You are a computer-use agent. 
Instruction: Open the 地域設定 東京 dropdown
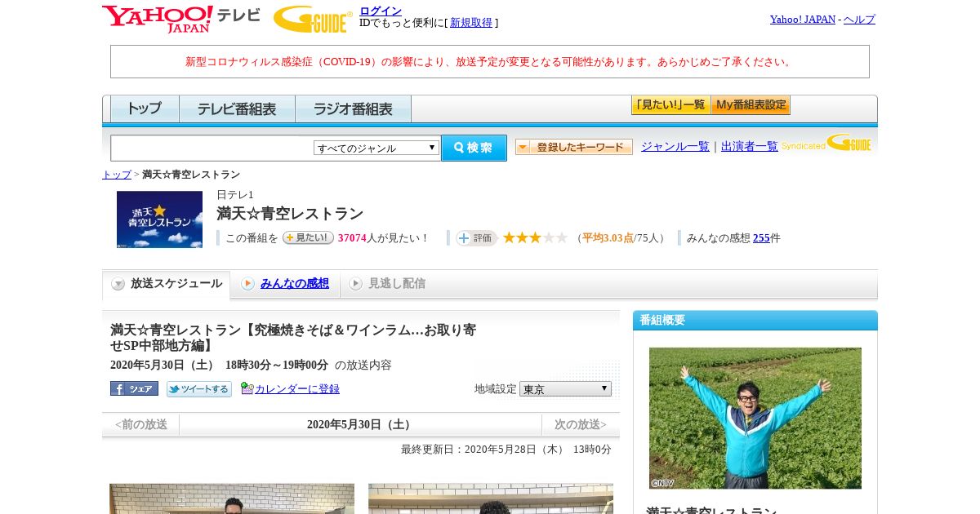[565, 389]
